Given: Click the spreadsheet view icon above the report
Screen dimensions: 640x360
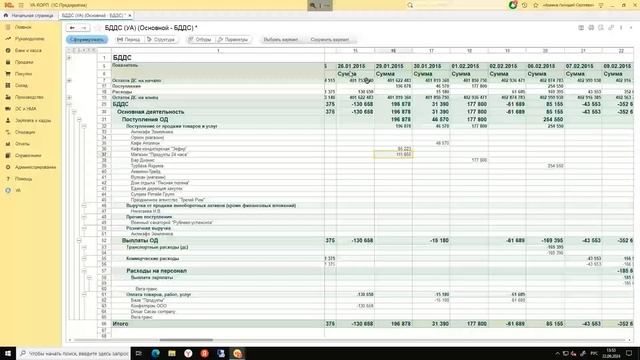Looking at the screenshot, I should click(581, 28).
